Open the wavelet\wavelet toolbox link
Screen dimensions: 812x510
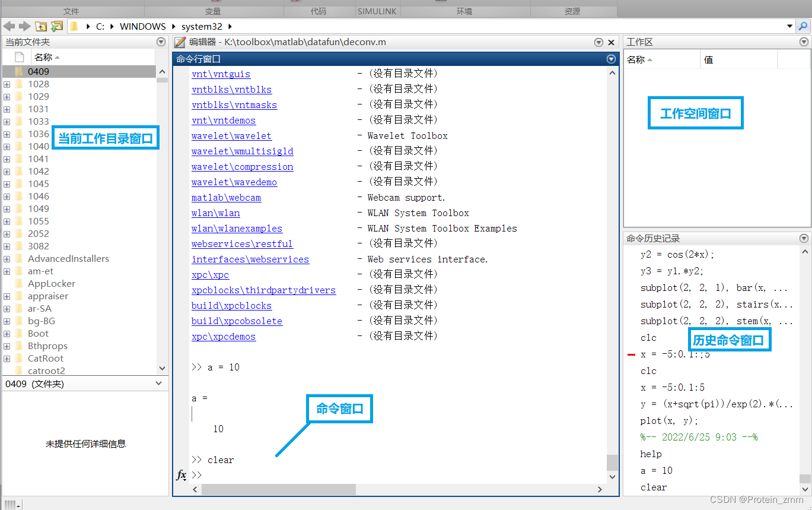pyautogui.click(x=231, y=136)
